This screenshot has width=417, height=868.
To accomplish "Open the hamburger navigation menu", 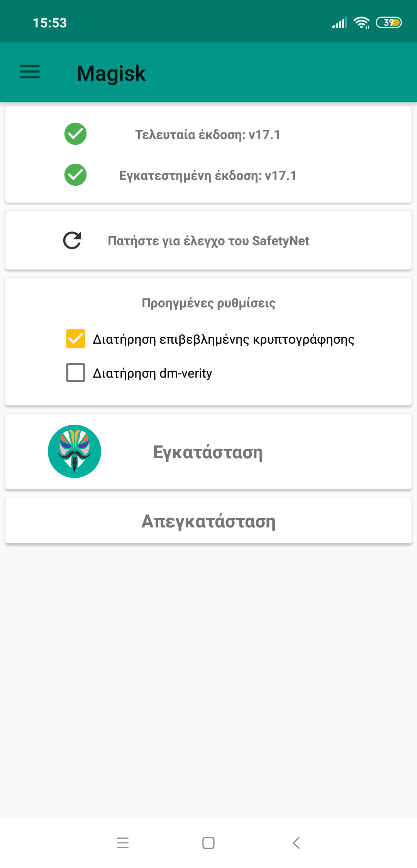I will pyautogui.click(x=30, y=72).
